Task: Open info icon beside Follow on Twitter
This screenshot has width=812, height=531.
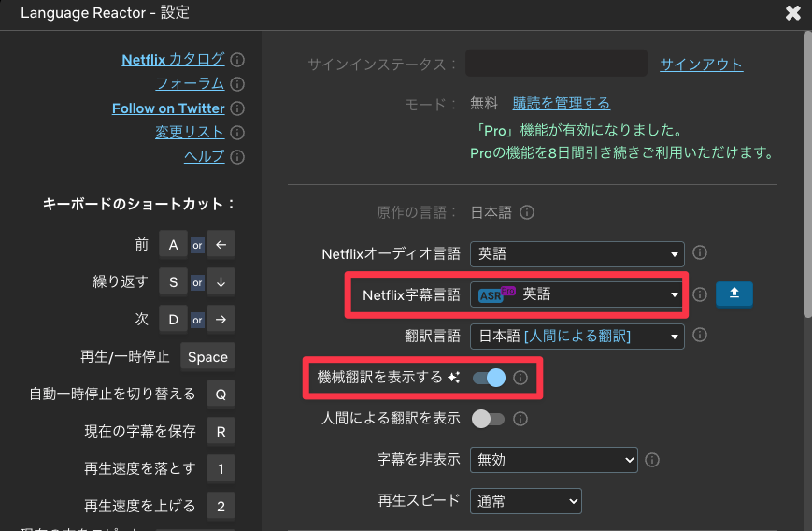Action: click(x=237, y=108)
